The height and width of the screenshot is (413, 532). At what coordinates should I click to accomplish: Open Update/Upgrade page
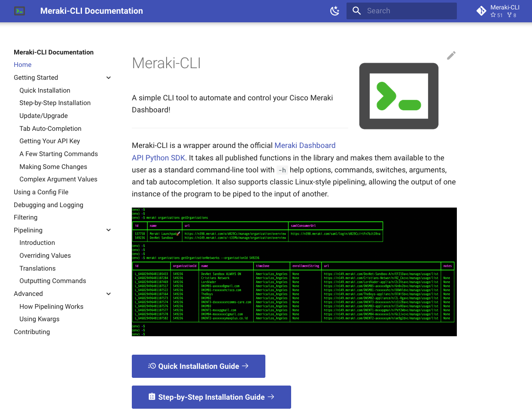pyautogui.click(x=43, y=116)
